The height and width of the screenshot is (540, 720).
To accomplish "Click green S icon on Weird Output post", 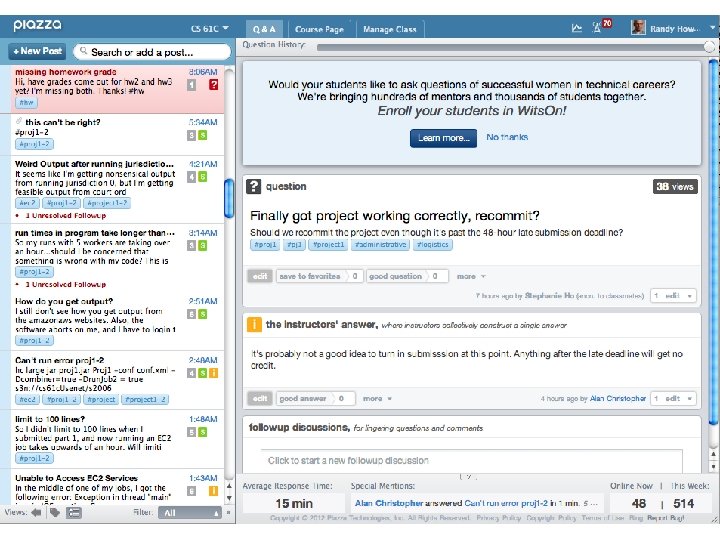I will point(202,177).
